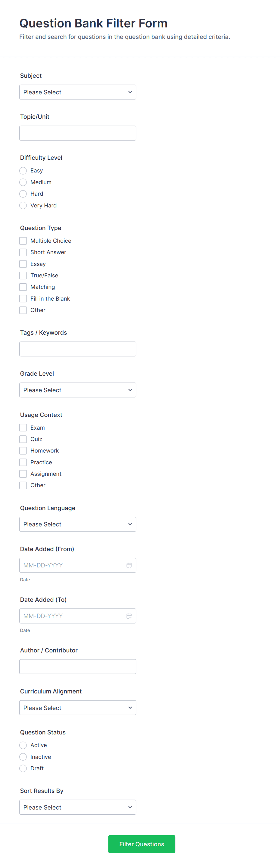Tick the Fill in the Blank checkbox
This screenshot has height=868, width=280.
tap(23, 298)
